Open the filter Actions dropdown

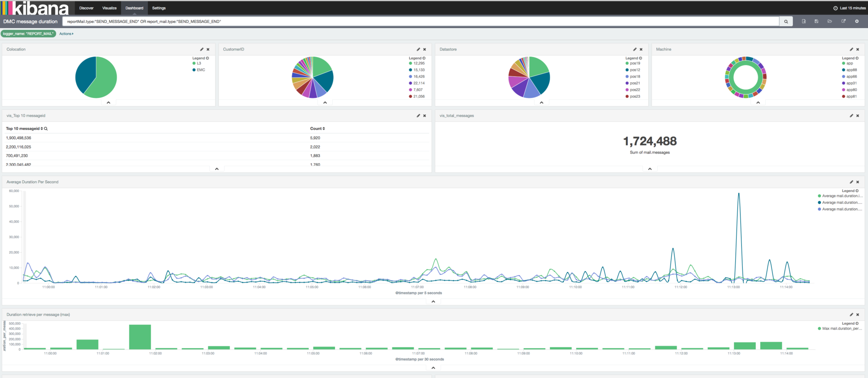coord(66,34)
